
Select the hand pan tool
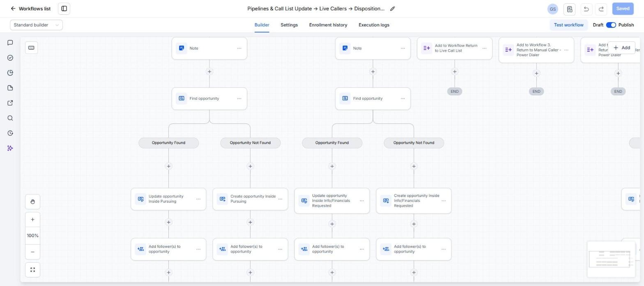click(32, 201)
